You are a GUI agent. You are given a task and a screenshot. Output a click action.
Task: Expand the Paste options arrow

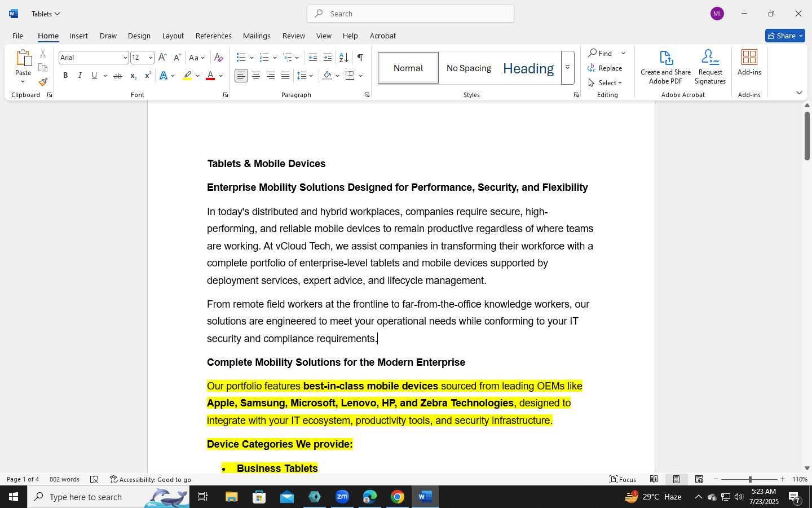23,82
